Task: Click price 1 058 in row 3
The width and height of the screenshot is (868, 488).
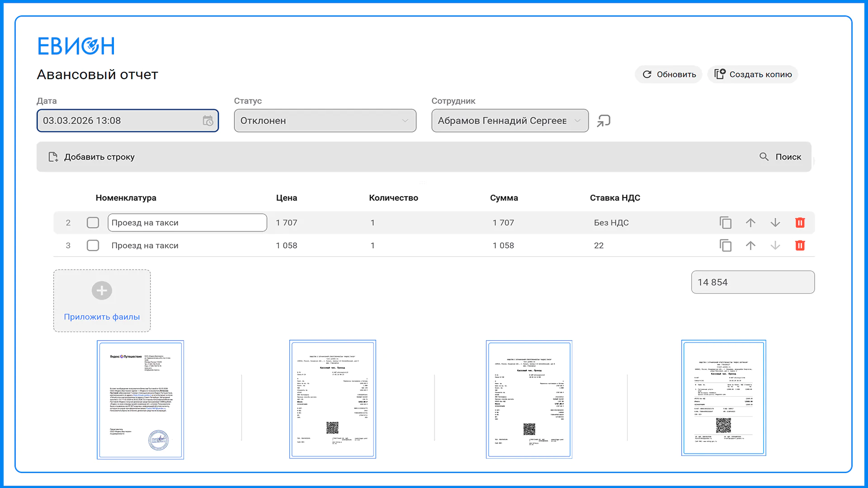Action: 287,245
